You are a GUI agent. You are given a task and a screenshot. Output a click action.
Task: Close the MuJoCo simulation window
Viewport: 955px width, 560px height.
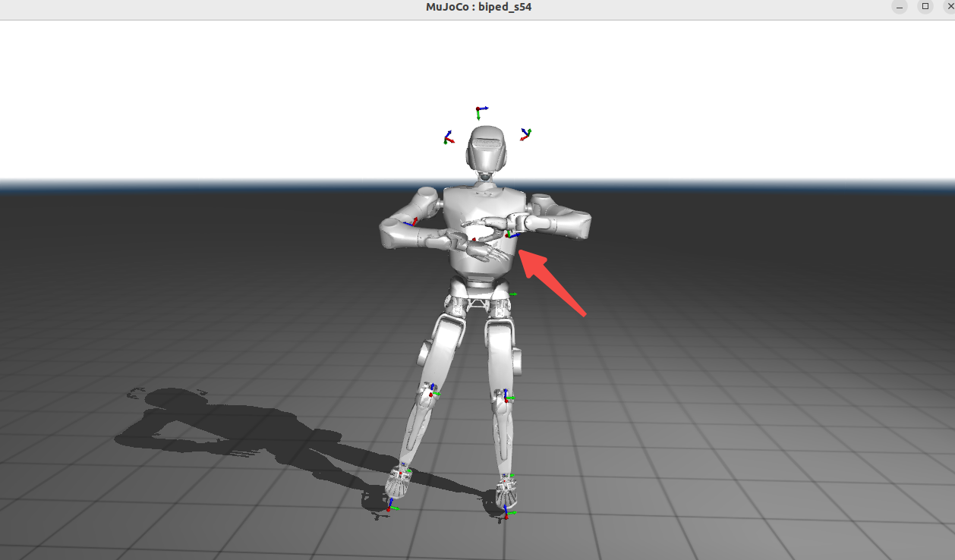coord(949,7)
